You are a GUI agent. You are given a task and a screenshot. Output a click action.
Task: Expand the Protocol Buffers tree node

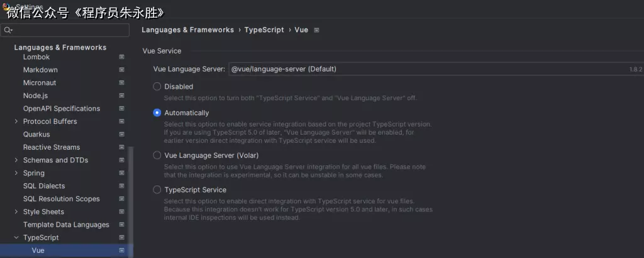(16, 121)
